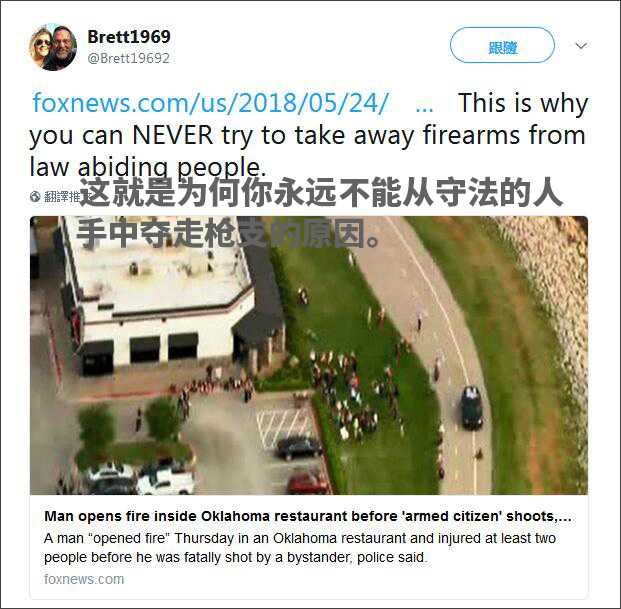Click the tweet body text about firearms
This screenshot has width=621, height=609.
coord(307,135)
